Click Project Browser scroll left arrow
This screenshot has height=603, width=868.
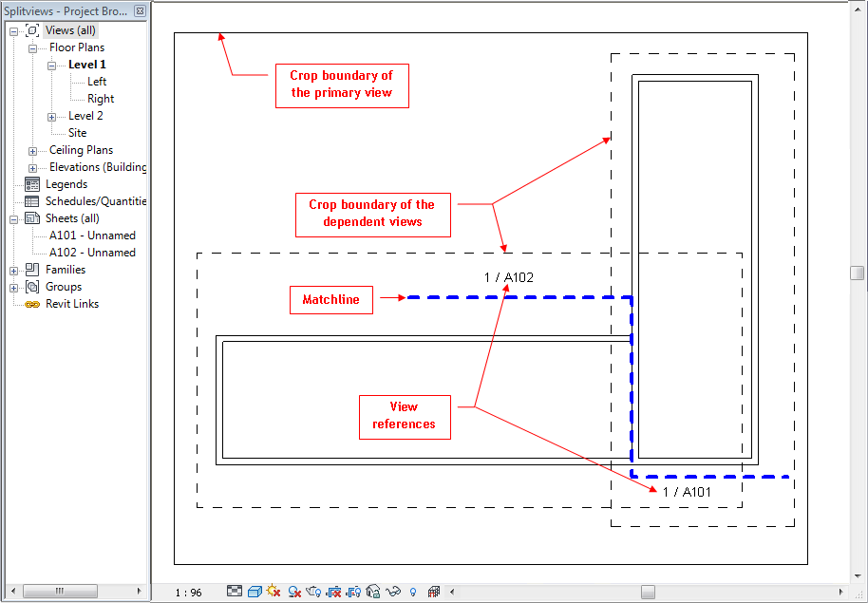click(13, 592)
